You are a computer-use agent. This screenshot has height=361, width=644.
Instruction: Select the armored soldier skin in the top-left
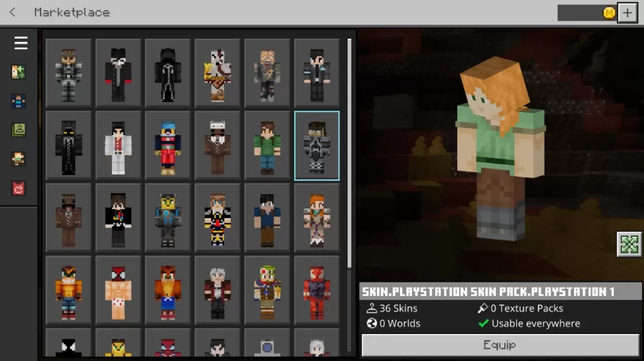[68, 73]
